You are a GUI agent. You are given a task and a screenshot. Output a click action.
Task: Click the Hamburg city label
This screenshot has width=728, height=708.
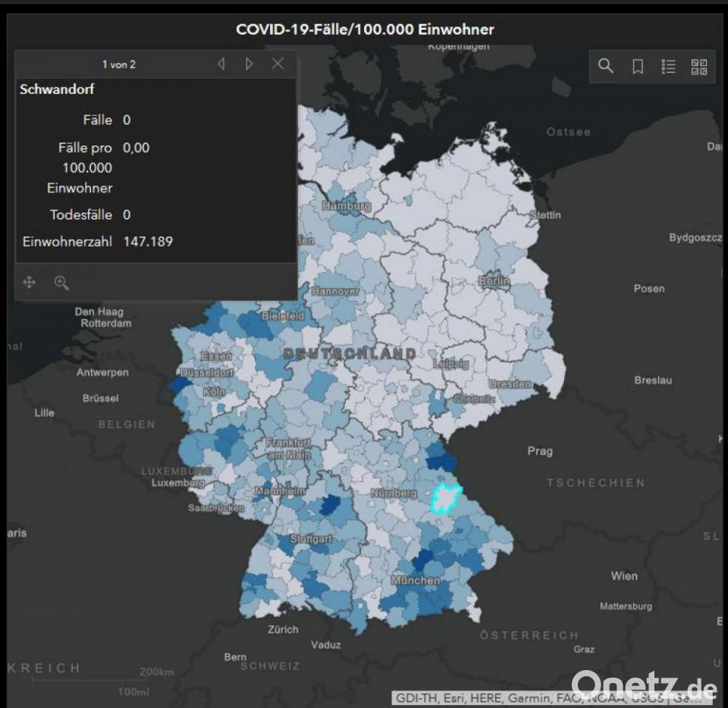(346, 206)
